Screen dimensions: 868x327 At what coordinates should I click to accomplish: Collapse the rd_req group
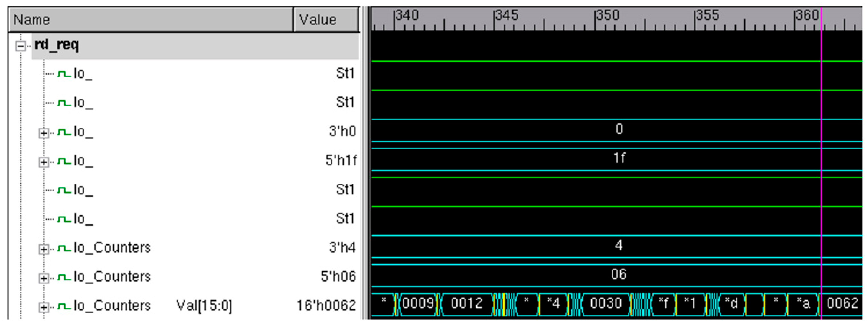pyautogui.click(x=20, y=46)
